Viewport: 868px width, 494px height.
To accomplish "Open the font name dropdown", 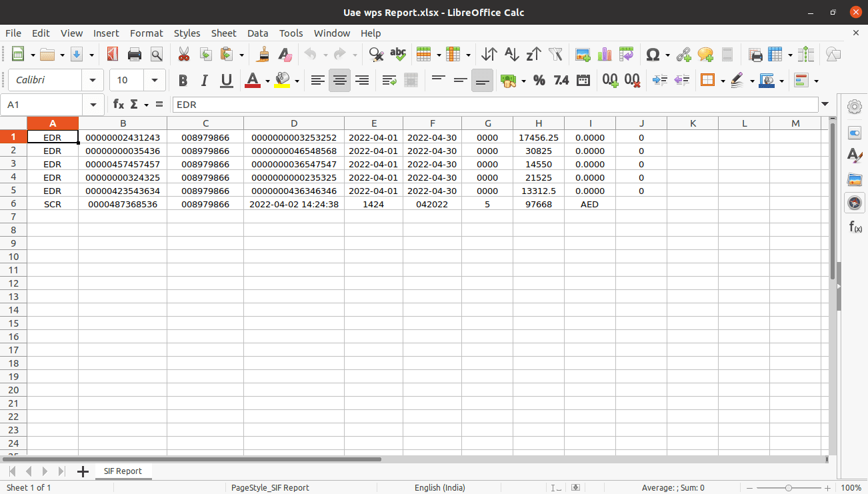I will tap(93, 80).
